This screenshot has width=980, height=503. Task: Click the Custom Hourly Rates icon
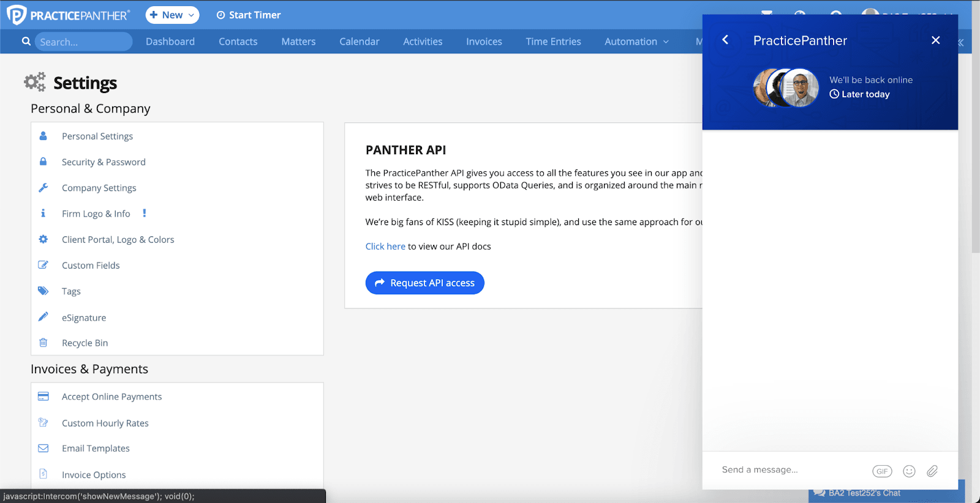43,422
